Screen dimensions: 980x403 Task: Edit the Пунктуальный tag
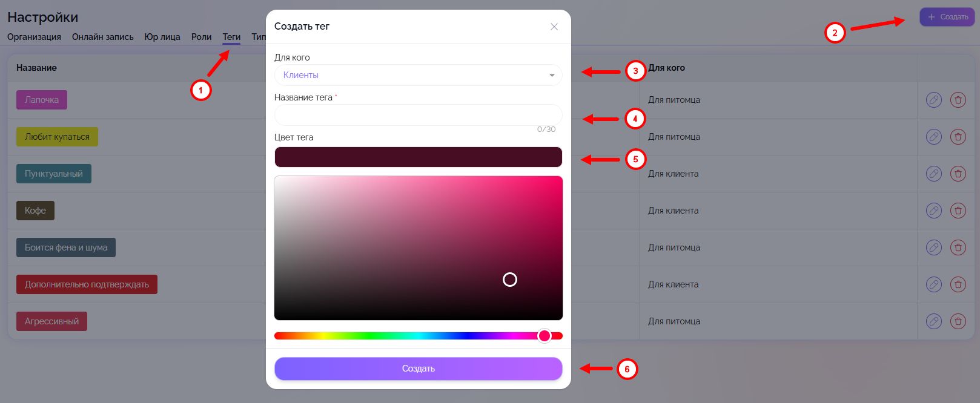pos(934,174)
